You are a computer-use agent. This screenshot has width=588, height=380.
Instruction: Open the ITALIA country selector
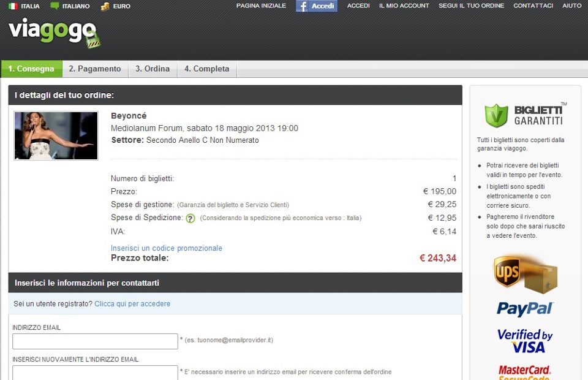point(30,6)
